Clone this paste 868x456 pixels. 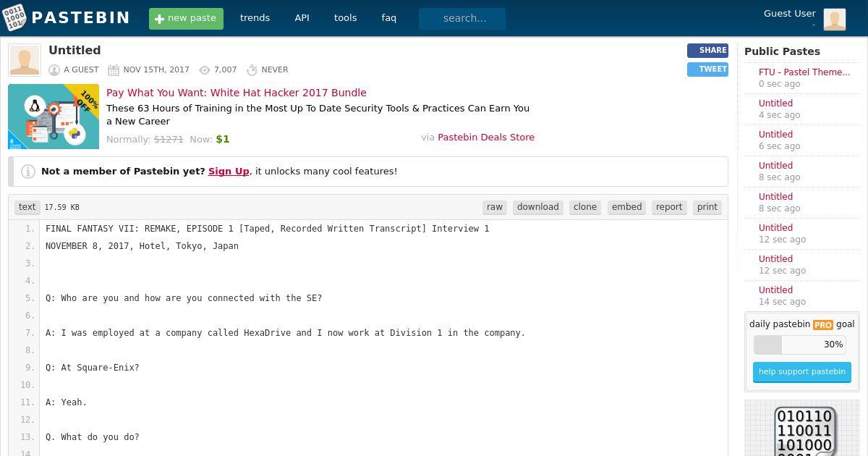pos(585,207)
